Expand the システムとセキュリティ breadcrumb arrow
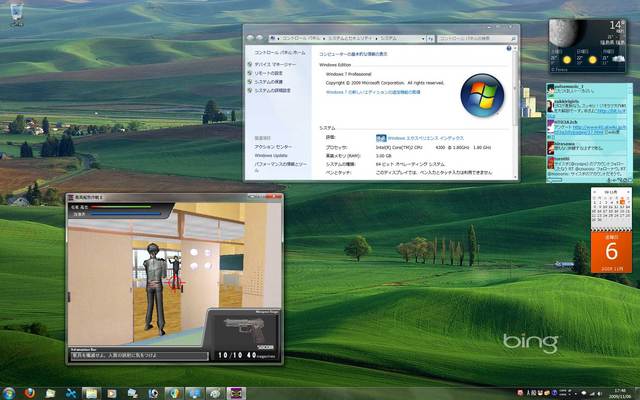Screen dimensions: 640x400 pyautogui.click(x=376, y=38)
